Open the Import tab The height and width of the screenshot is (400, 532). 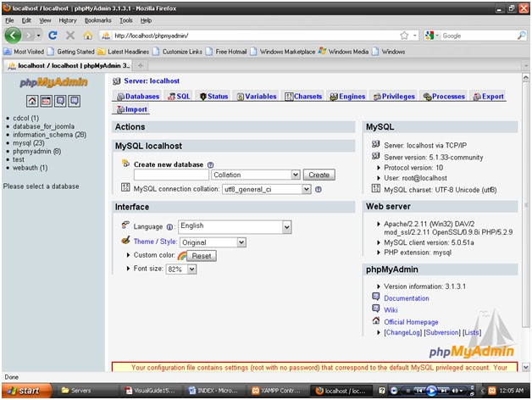coord(131,109)
